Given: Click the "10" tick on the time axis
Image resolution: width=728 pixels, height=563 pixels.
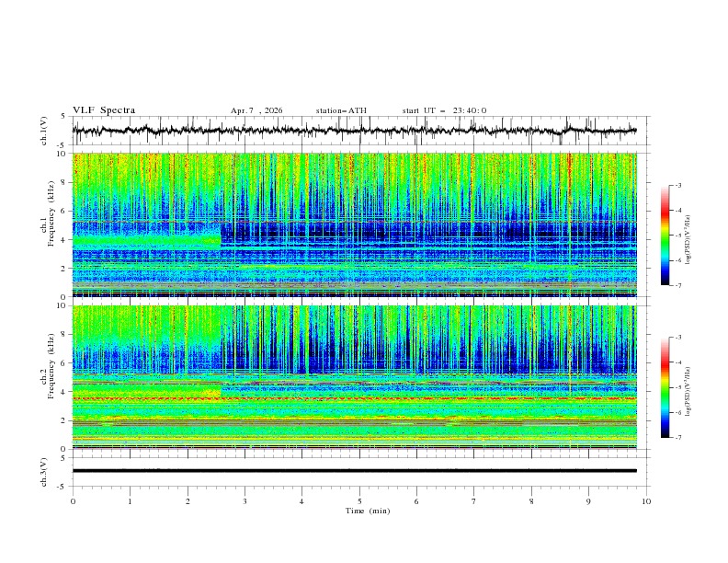Looking at the screenshot, I should (x=646, y=501).
